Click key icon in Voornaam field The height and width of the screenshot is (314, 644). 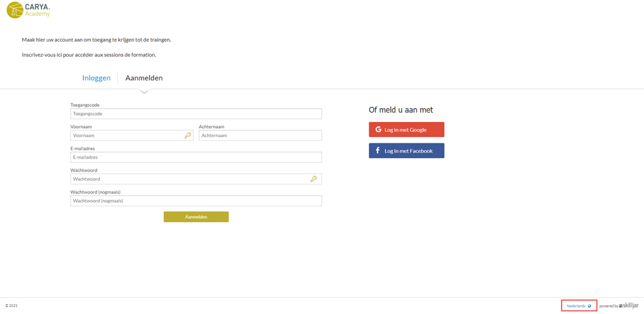188,135
